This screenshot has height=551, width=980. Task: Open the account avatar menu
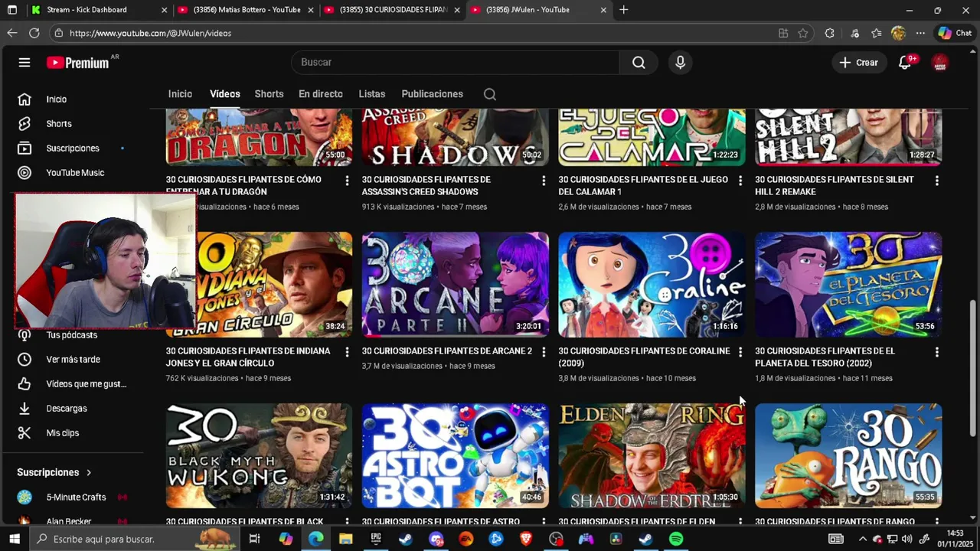coord(940,63)
